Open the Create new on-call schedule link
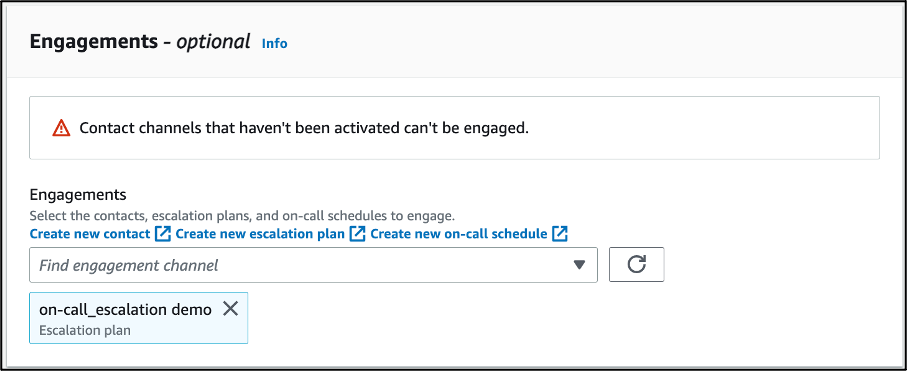 [459, 234]
